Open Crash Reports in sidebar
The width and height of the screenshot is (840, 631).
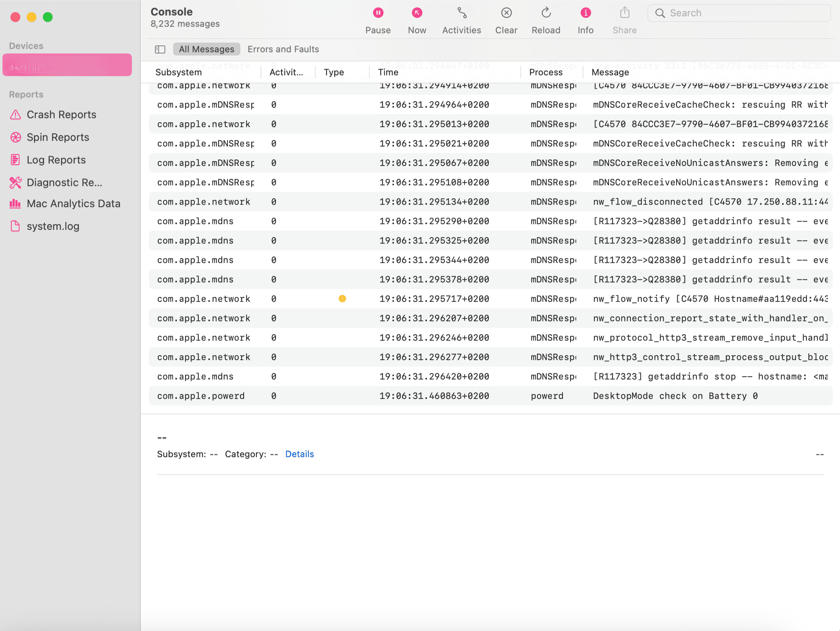click(x=61, y=114)
